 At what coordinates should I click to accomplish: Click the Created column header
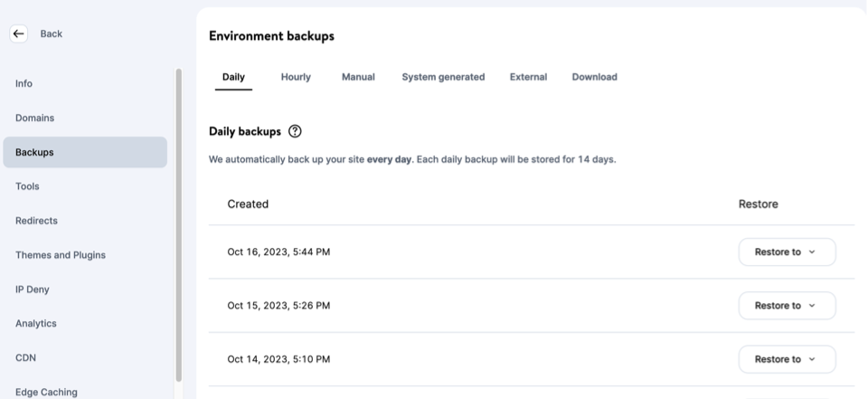pyautogui.click(x=248, y=204)
